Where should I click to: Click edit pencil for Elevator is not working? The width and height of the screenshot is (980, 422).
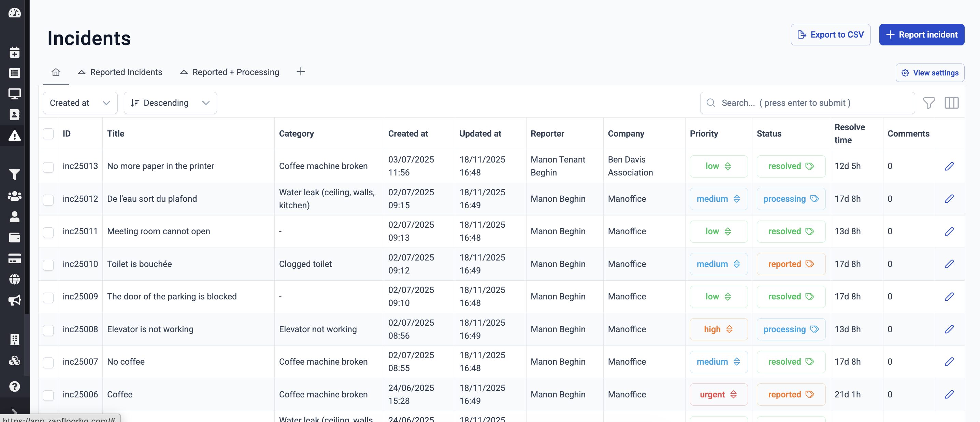click(x=949, y=329)
